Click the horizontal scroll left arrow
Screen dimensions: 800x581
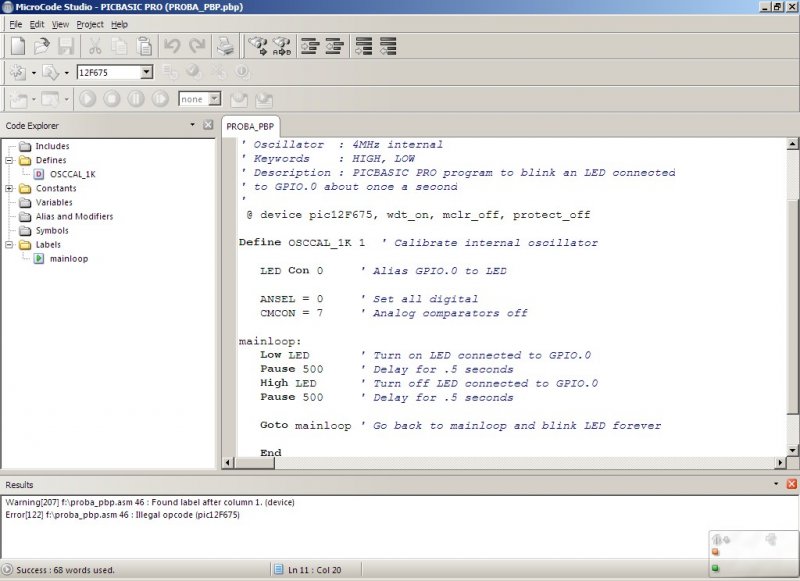(228, 463)
